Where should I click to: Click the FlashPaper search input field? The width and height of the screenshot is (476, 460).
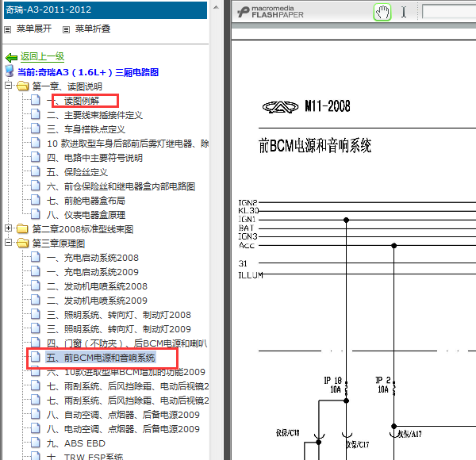click(x=449, y=12)
